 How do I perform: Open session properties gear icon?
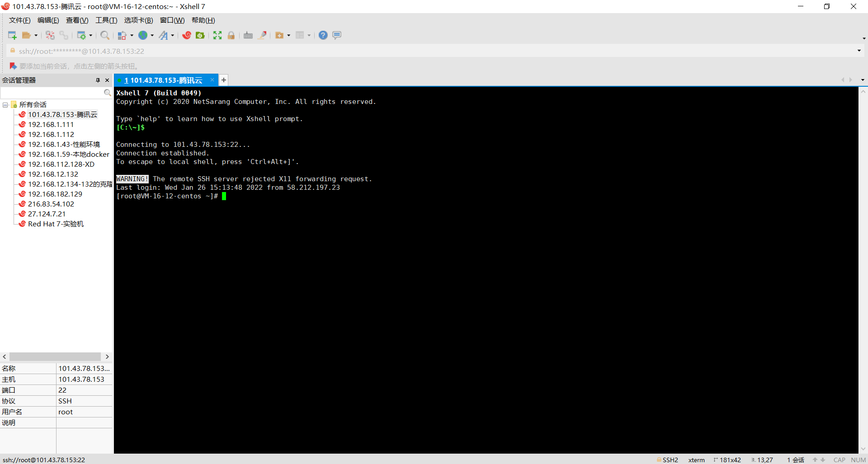[81, 35]
